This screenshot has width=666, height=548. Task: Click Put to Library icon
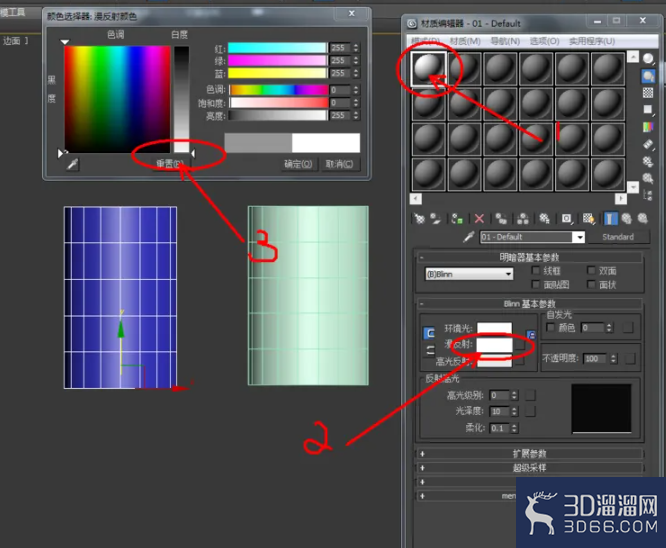[545, 219]
